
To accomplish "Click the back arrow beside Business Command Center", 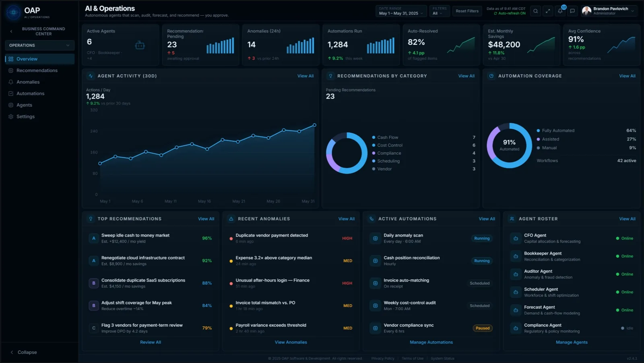I will tap(11, 31).
